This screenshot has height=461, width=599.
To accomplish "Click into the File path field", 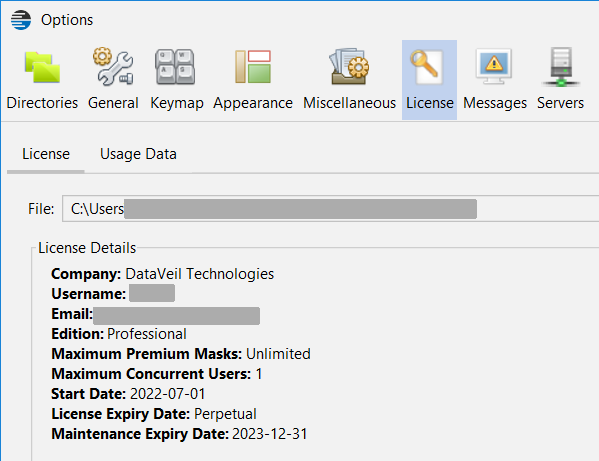I will tap(330, 209).
